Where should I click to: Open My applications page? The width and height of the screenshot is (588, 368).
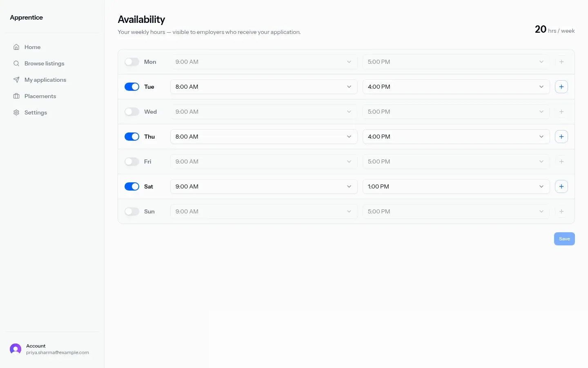tap(52, 80)
